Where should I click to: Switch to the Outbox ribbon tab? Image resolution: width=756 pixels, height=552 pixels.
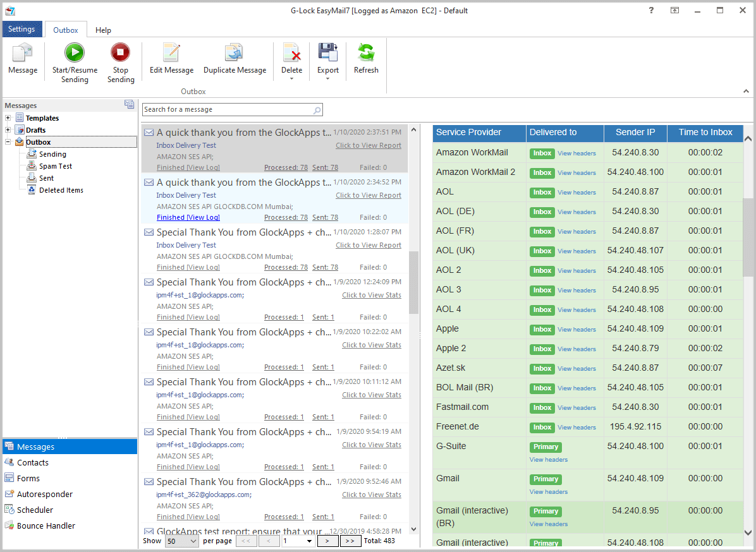[66, 30]
